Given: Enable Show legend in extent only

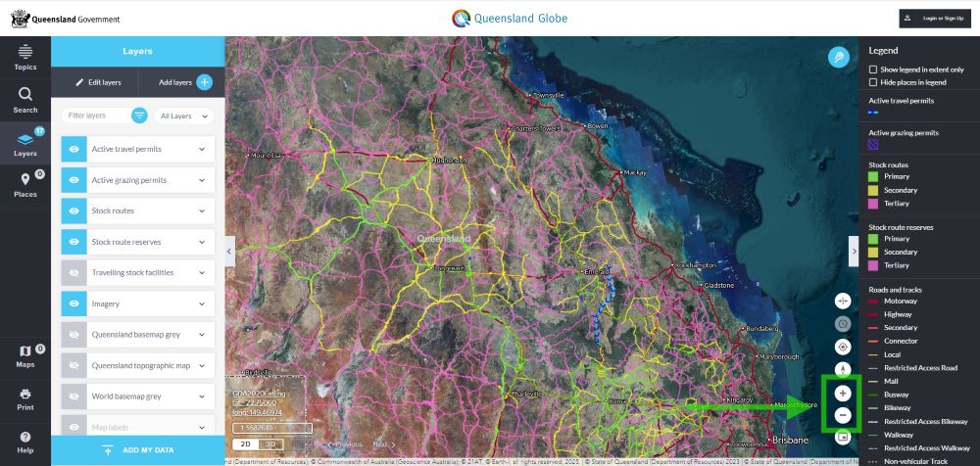Looking at the screenshot, I should click(873, 70).
